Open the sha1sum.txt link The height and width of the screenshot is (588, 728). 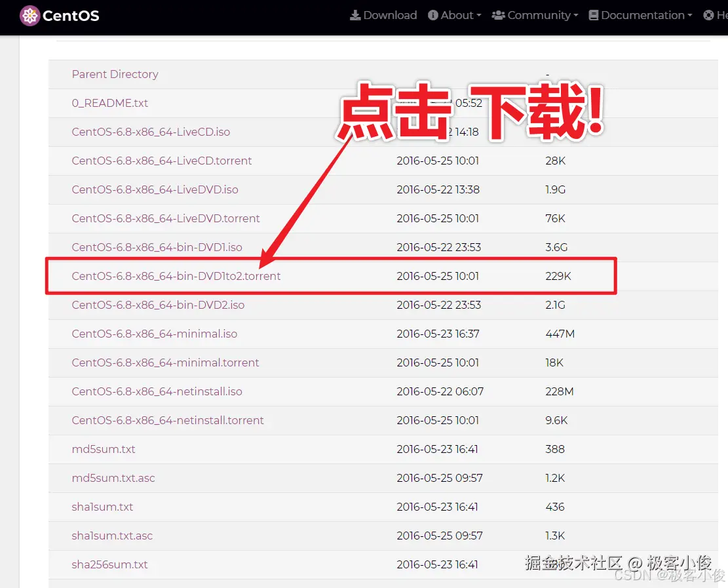click(102, 507)
